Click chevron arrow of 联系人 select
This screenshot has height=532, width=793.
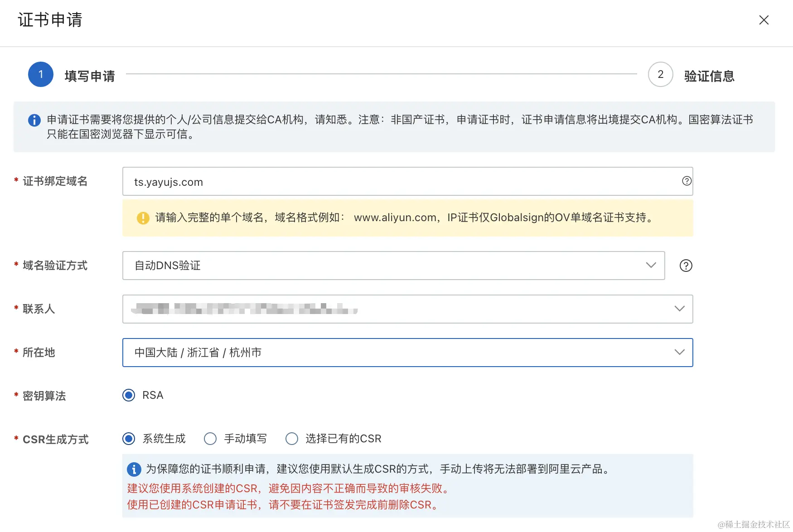pos(679,309)
